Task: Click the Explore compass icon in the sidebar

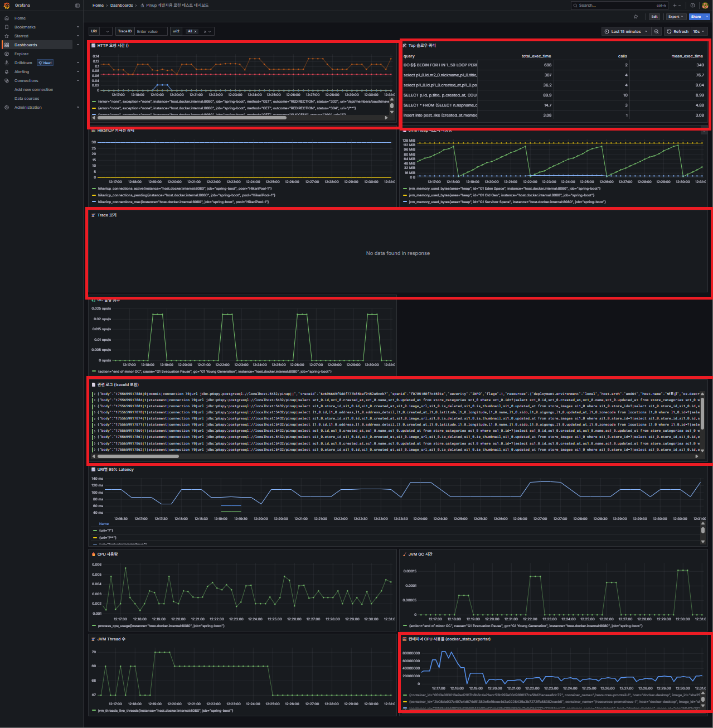Action: point(7,54)
